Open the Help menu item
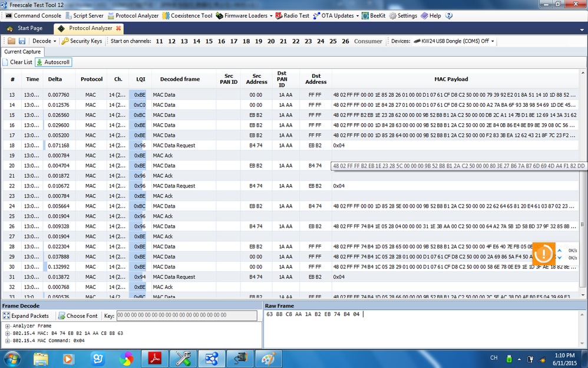The width and height of the screenshot is (588, 368). [x=431, y=16]
